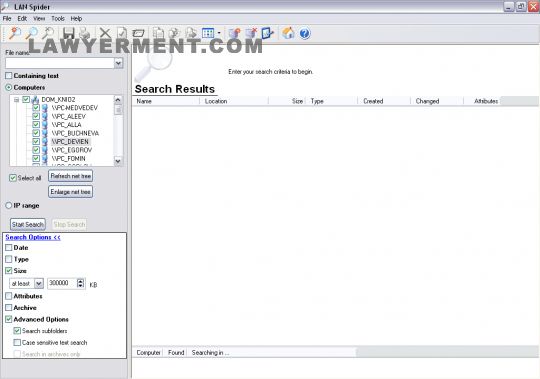Enable Case sensitive text search checkbox
The image size is (540, 379).
tap(17, 343)
